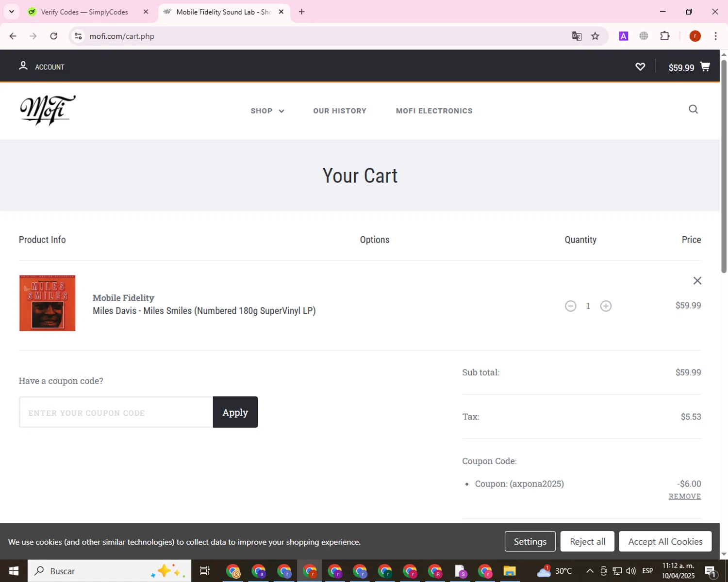Open the notification center icon

711,571
